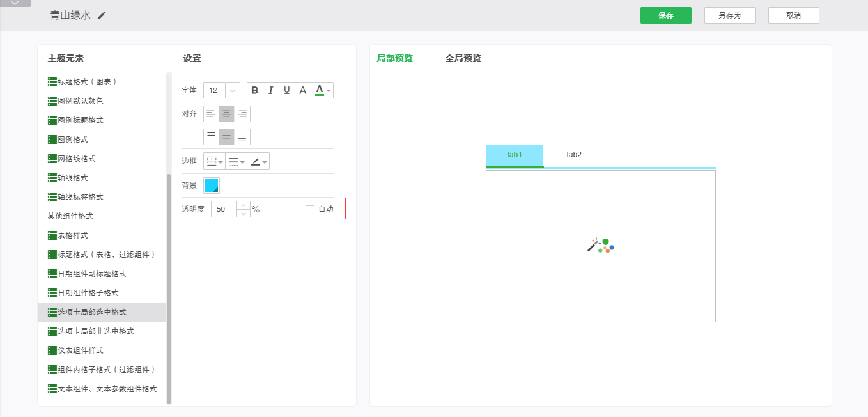The width and height of the screenshot is (868, 417).
Task: Align text to the right
Action: (x=242, y=114)
